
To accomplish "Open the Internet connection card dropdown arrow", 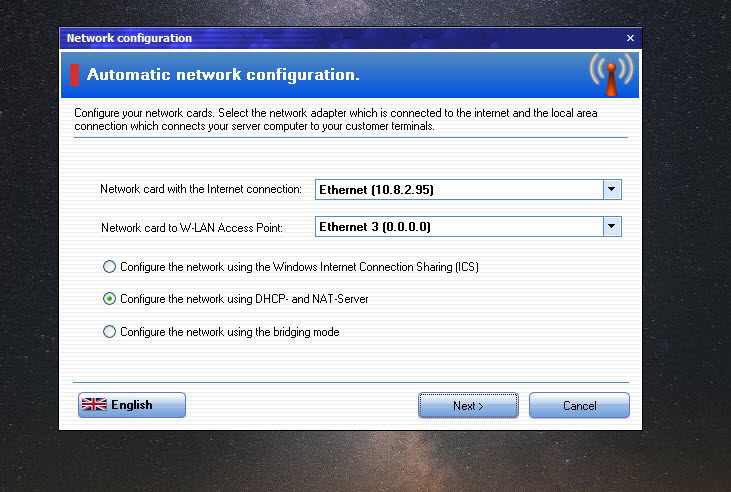I will (x=612, y=189).
